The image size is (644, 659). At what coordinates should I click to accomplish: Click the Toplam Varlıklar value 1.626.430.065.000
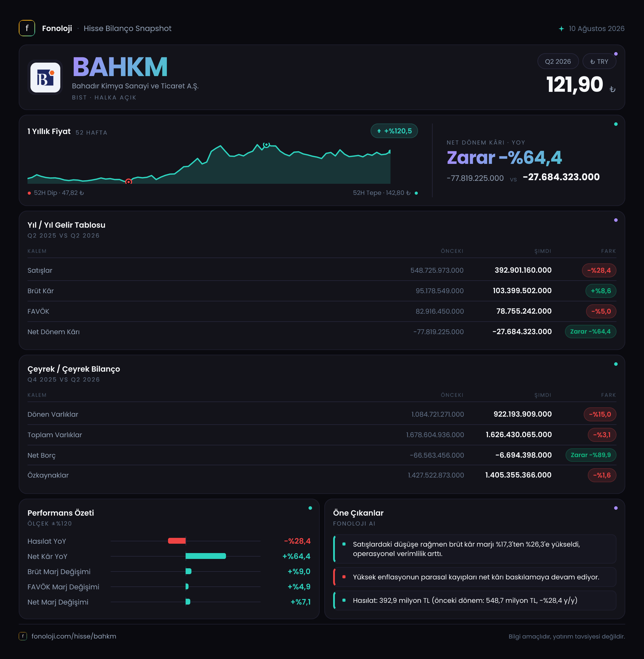[518, 435]
